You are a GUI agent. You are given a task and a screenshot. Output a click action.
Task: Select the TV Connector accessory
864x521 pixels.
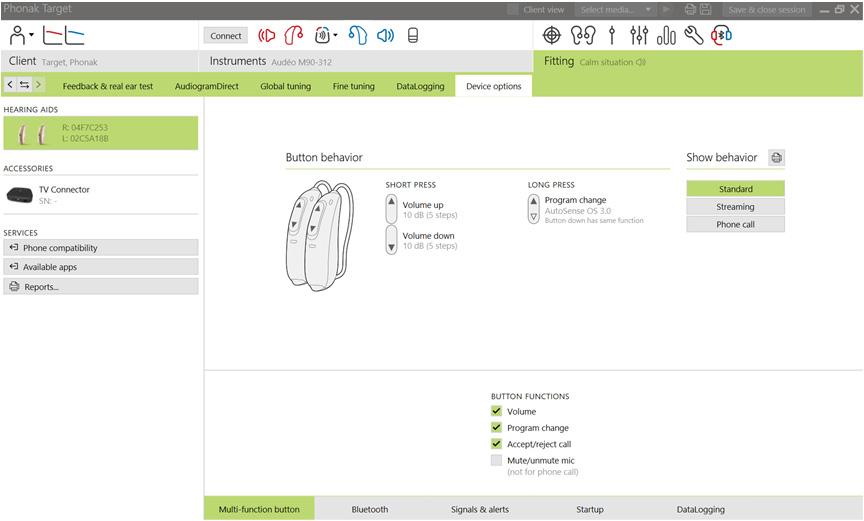click(100, 194)
